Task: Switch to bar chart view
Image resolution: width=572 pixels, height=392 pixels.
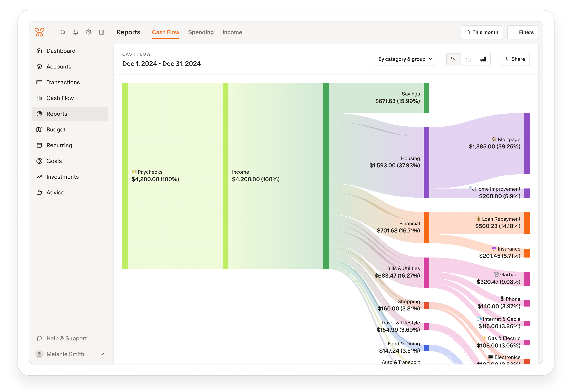Action: pyautogui.click(x=468, y=59)
